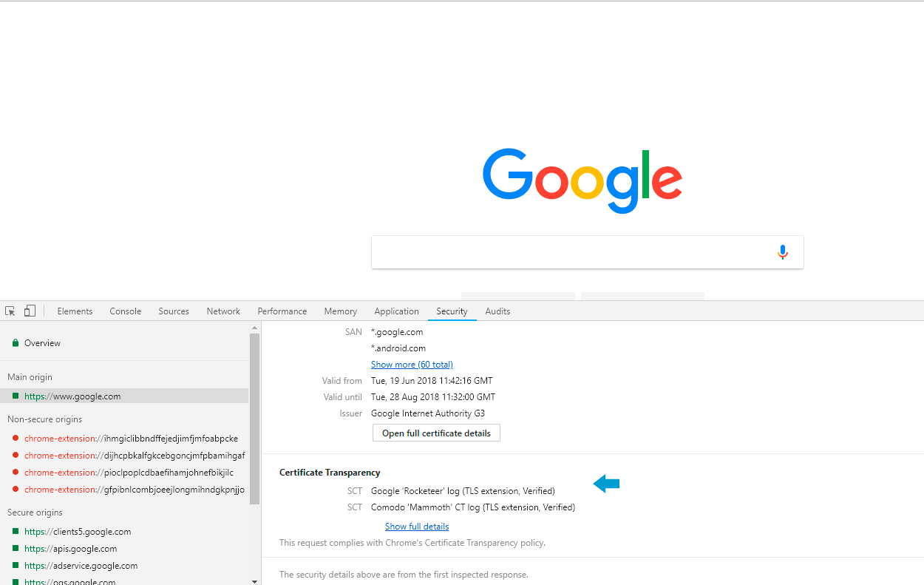Click the sidebar vertical scrollbar thumb
Screen dimensions: 924x585
point(255,419)
